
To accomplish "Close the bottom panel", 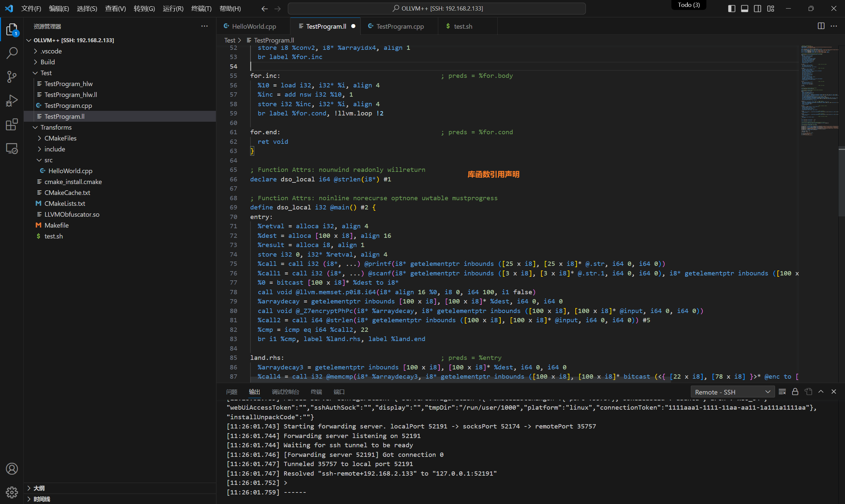I will pyautogui.click(x=834, y=392).
